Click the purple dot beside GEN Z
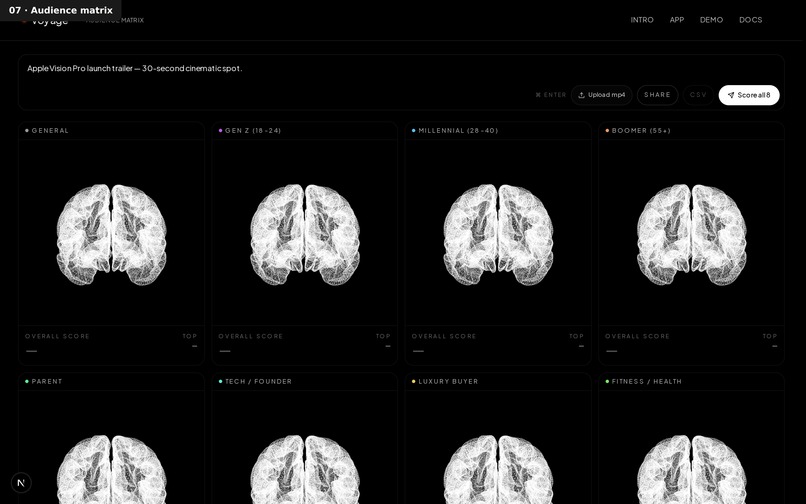 (x=221, y=131)
